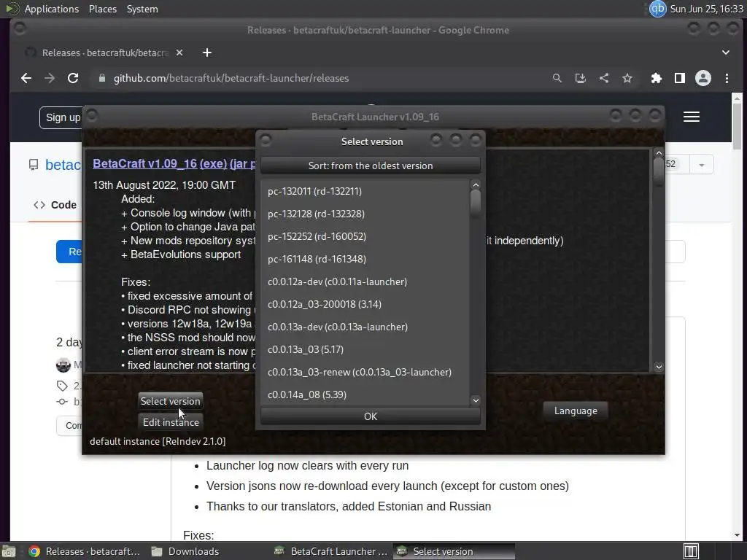The image size is (747, 560).
Task: Click show desktop icon in taskbar
Action: tap(9, 551)
